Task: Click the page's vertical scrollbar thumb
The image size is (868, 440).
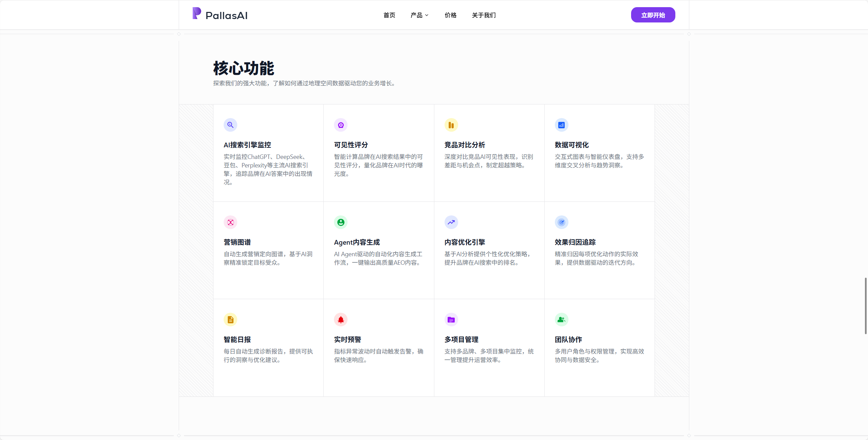Action: pyautogui.click(x=865, y=306)
